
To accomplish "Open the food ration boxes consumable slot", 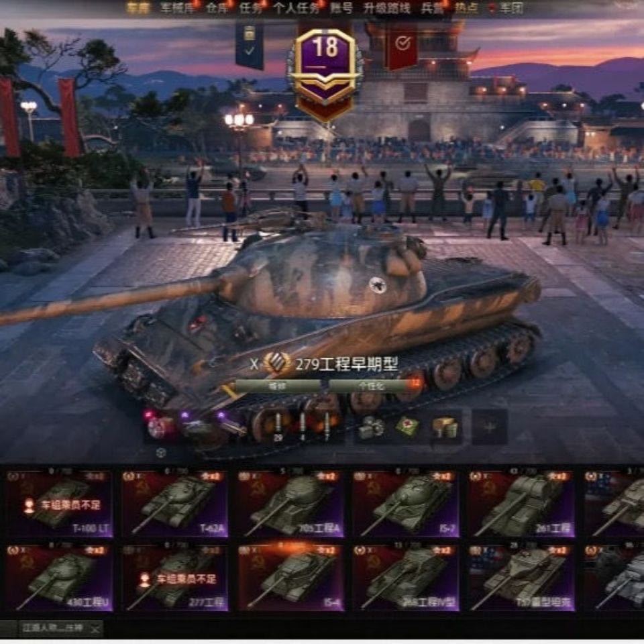I will (x=444, y=429).
